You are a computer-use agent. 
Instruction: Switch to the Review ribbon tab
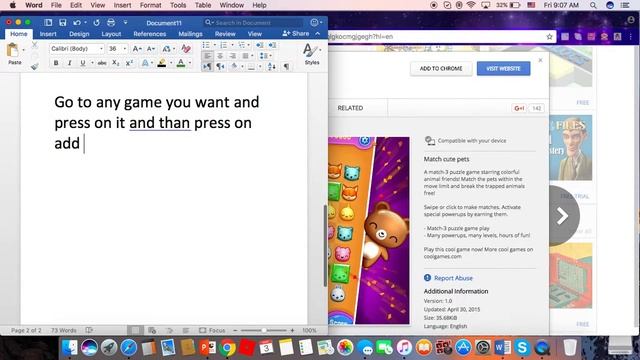(x=225, y=34)
